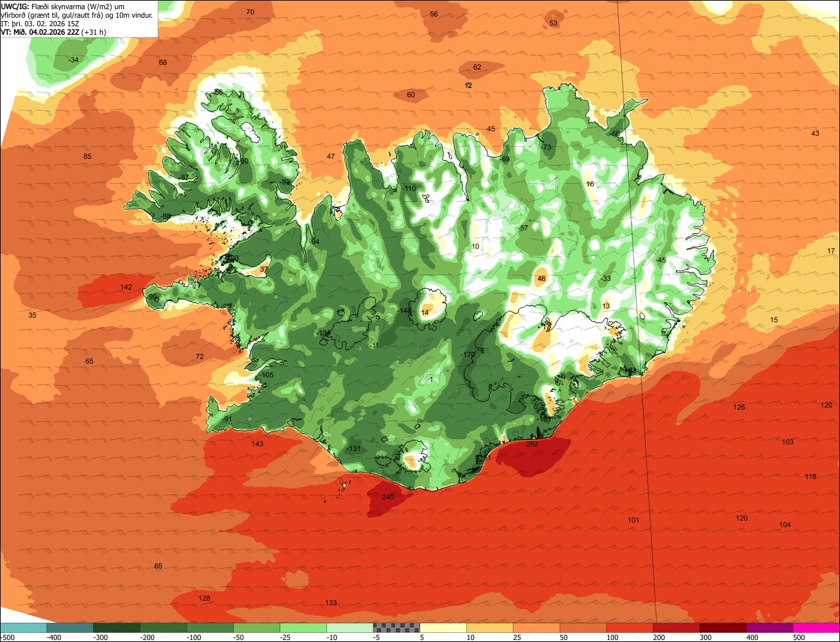
Task: Click the dark maroon legend swatch labeled 300
Action: pyautogui.click(x=723, y=628)
